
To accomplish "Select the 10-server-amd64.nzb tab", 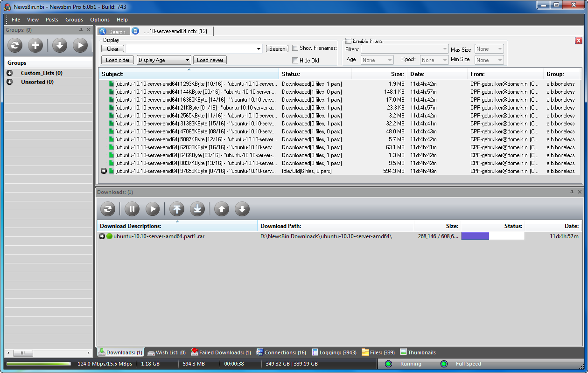I will tap(172, 31).
